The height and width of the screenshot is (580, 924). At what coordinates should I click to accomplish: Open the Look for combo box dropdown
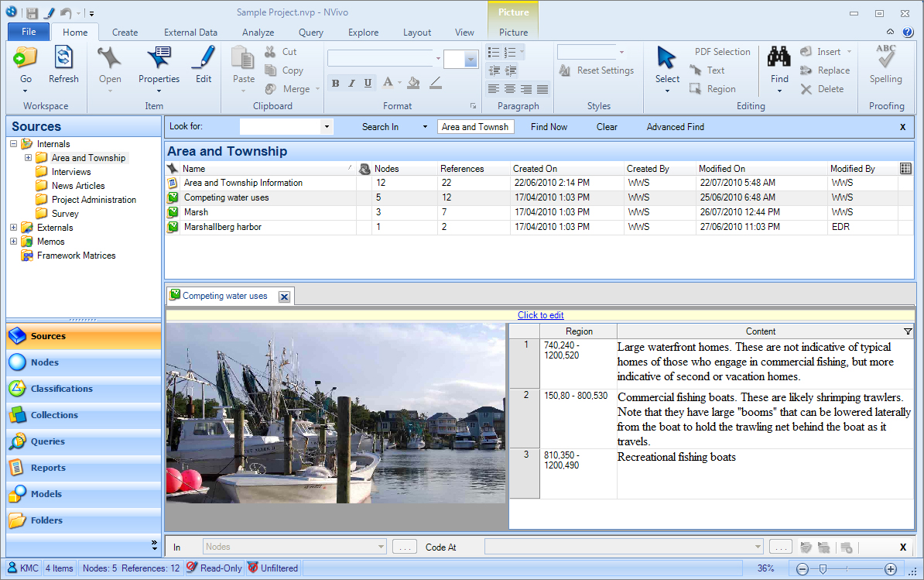coord(327,127)
